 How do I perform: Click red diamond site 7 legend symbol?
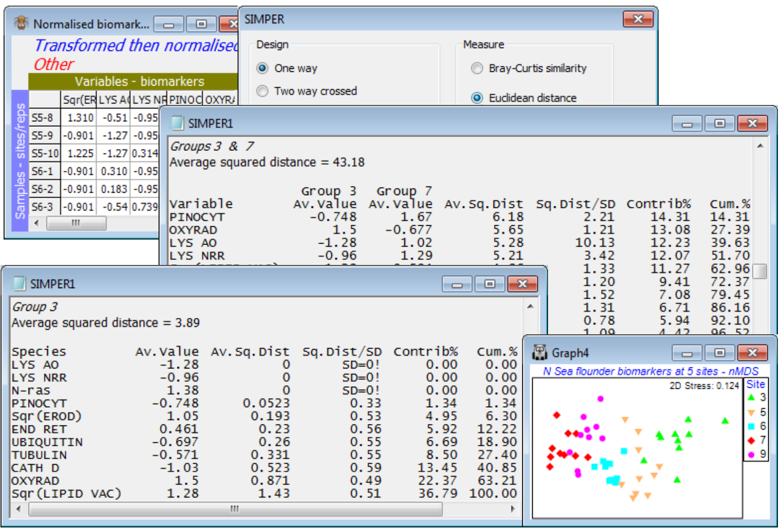pos(751,440)
